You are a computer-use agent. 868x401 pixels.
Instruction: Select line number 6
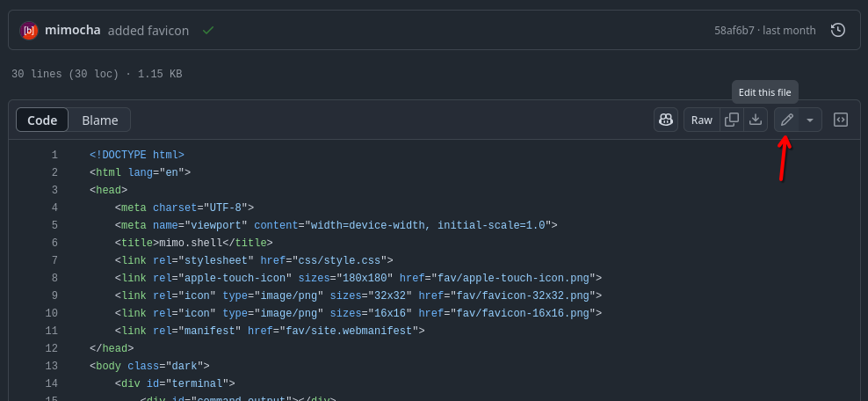pos(54,243)
